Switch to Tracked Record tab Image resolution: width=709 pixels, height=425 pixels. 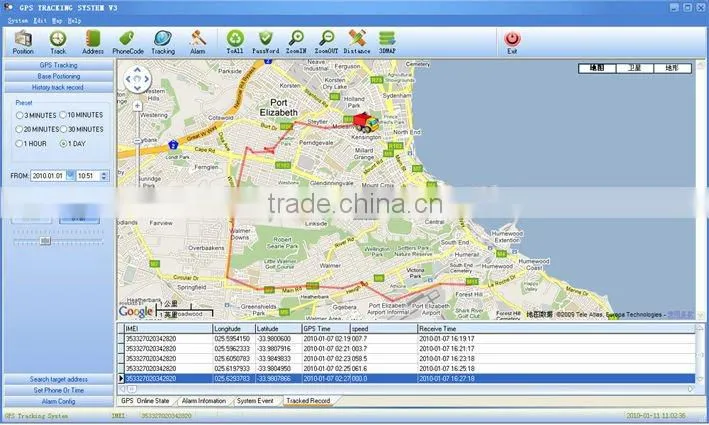pyautogui.click(x=308, y=401)
